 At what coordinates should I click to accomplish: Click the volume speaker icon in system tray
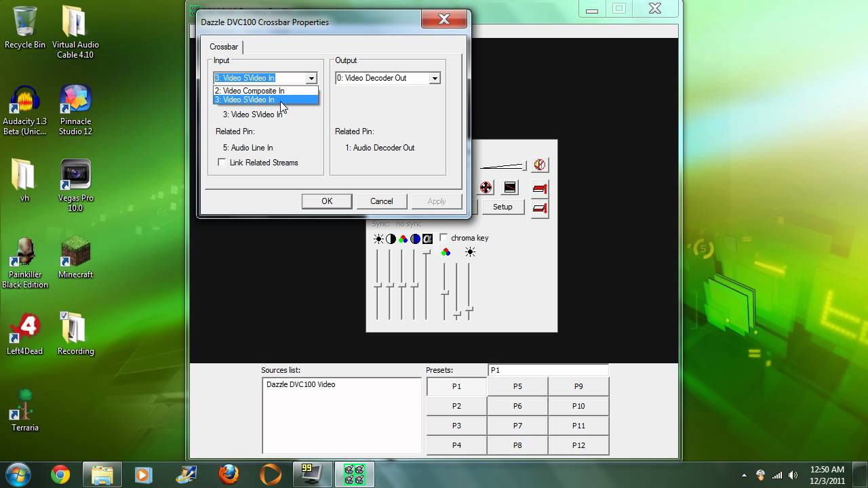tap(793, 475)
